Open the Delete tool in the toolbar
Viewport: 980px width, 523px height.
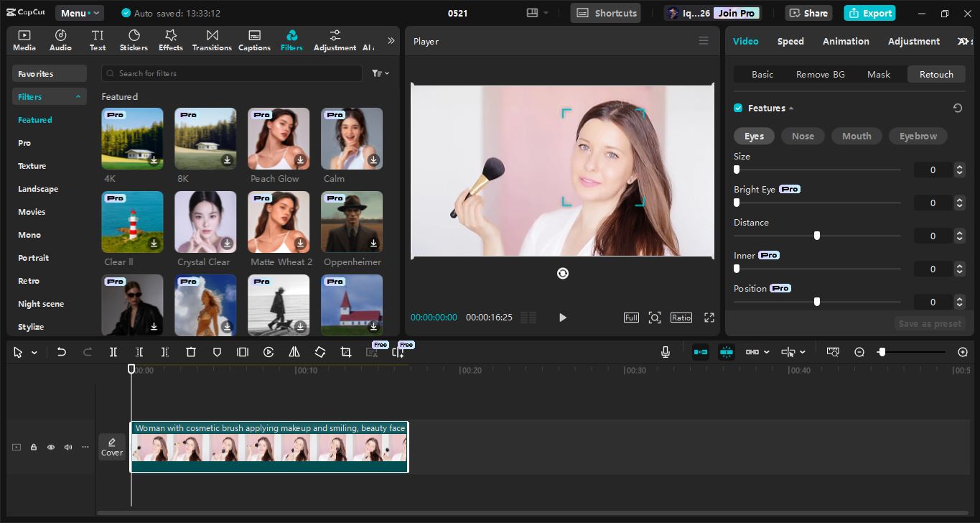tap(190, 352)
